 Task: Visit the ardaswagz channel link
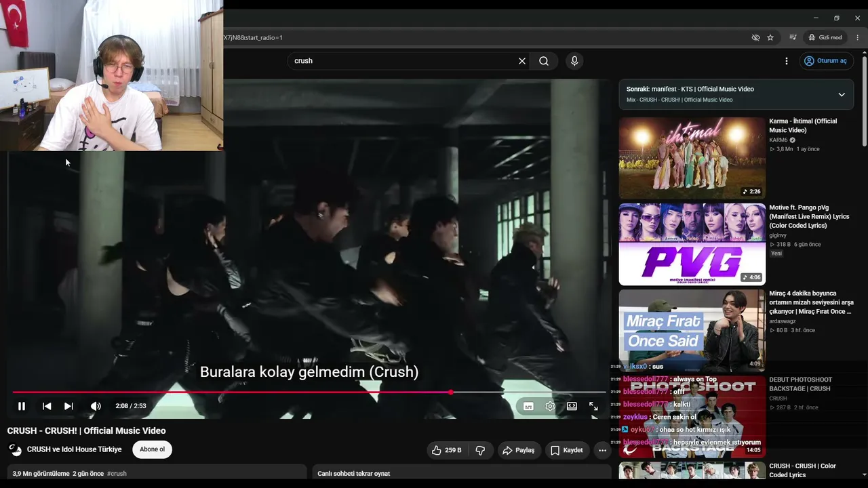click(x=782, y=321)
